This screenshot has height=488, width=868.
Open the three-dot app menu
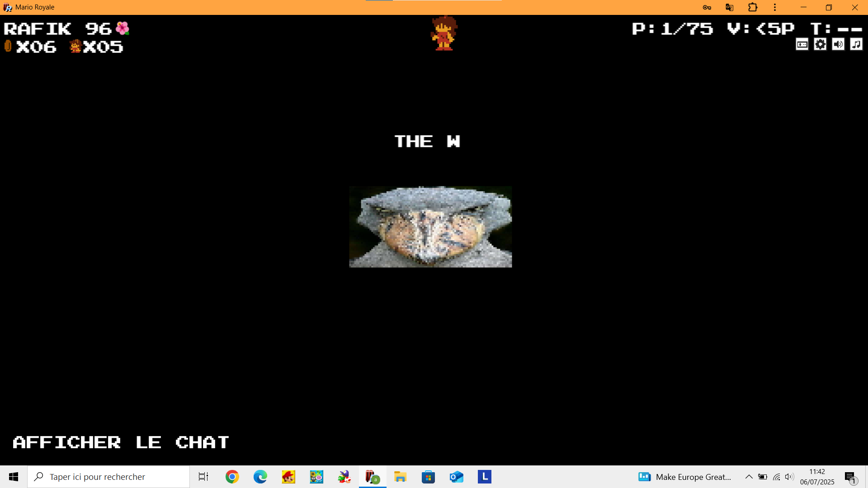775,7
